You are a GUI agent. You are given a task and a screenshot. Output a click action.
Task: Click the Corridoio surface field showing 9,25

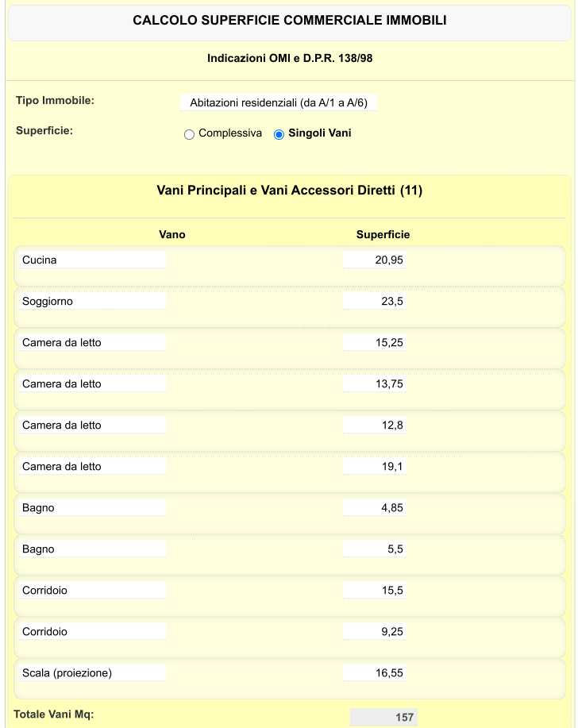point(374,631)
